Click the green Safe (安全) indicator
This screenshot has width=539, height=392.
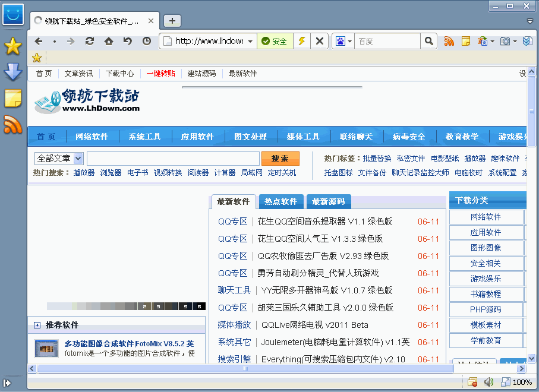pos(275,41)
